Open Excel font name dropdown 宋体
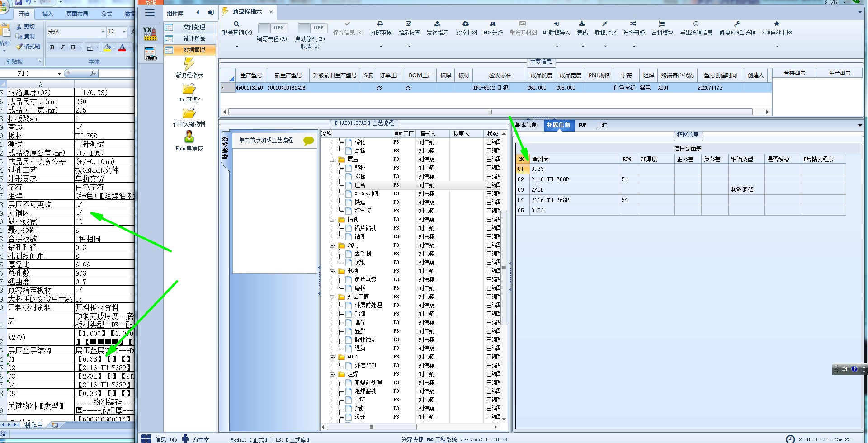868x443 pixels. click(103, 32)
